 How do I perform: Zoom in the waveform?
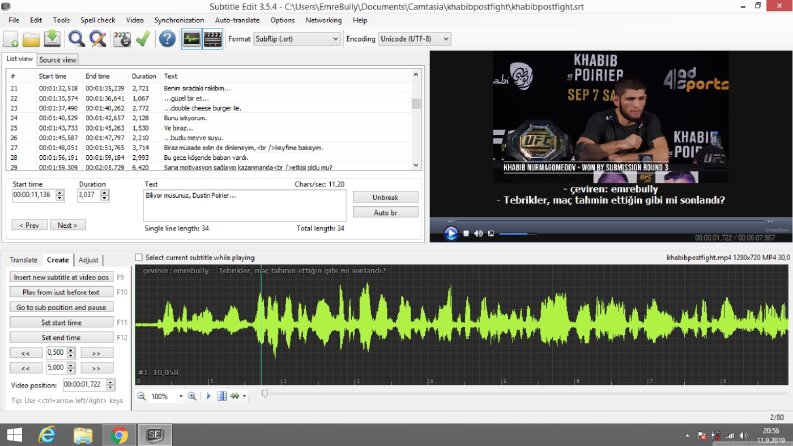(x=192, y=396)
